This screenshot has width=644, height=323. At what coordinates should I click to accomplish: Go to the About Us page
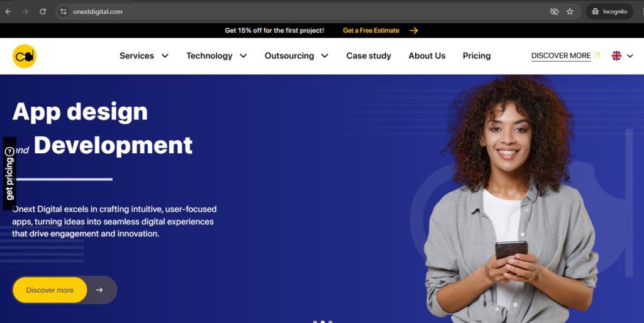(427, 56)
